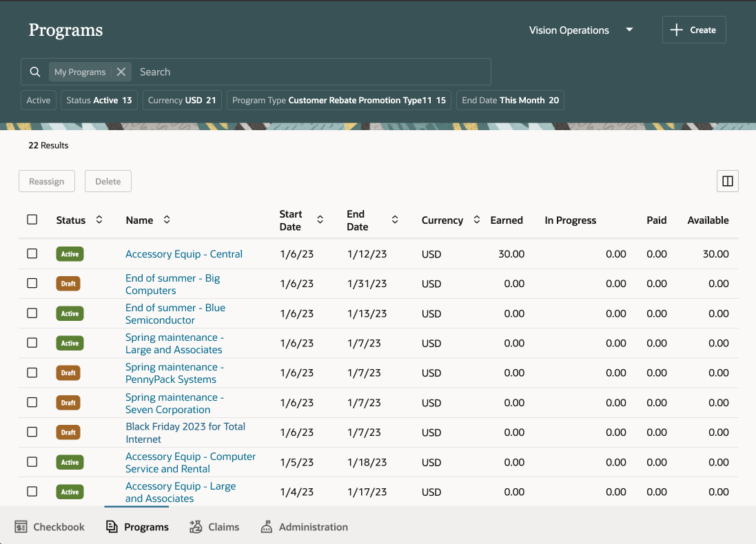Screen dimensions: 756x544
Task: Sort by End Date column arrows
Action: [395, 220]
